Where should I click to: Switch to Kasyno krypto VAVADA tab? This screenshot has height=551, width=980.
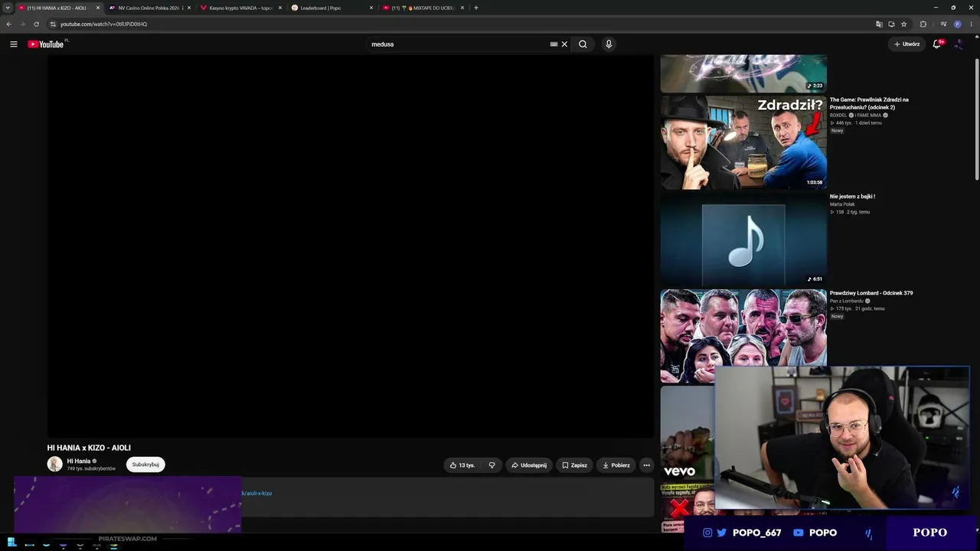tap(241, 8)
